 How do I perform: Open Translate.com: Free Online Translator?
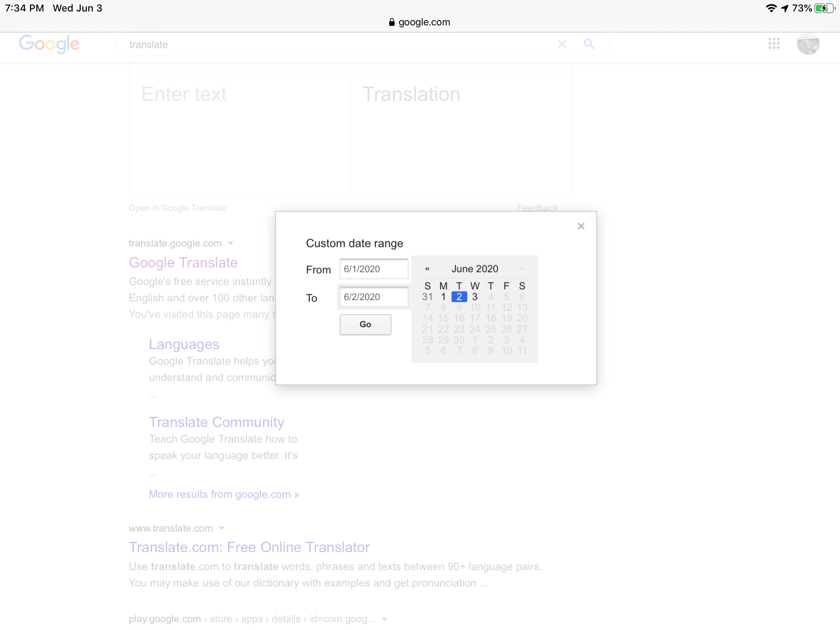click(x=249, y=547)
